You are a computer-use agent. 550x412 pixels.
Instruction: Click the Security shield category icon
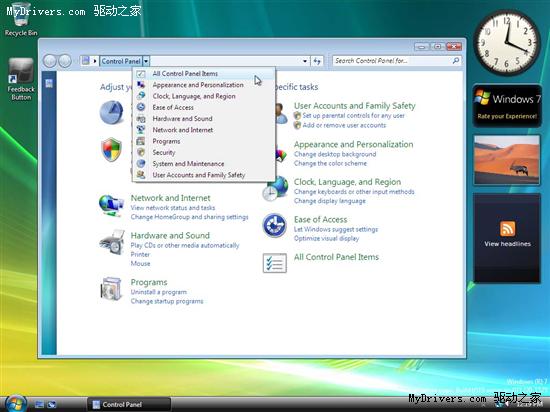pyautogui.click(x=112, y=150)
